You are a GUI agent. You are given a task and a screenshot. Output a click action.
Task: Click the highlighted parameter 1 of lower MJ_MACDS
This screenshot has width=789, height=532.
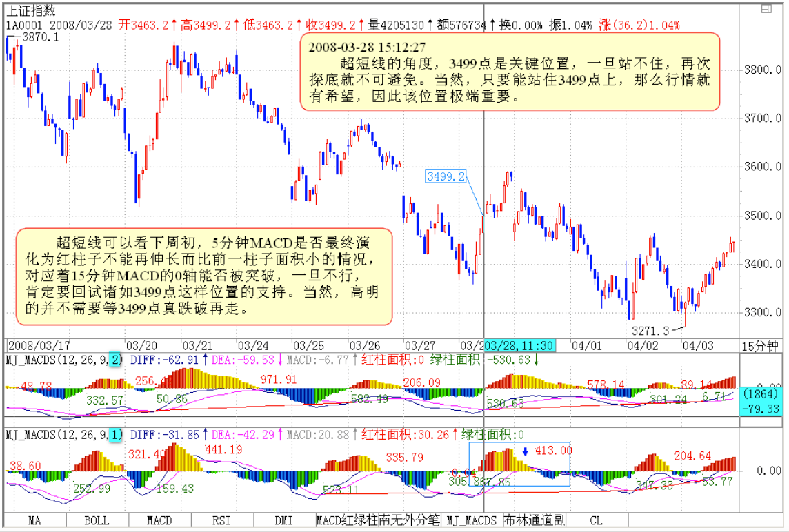tap(116, 435)
